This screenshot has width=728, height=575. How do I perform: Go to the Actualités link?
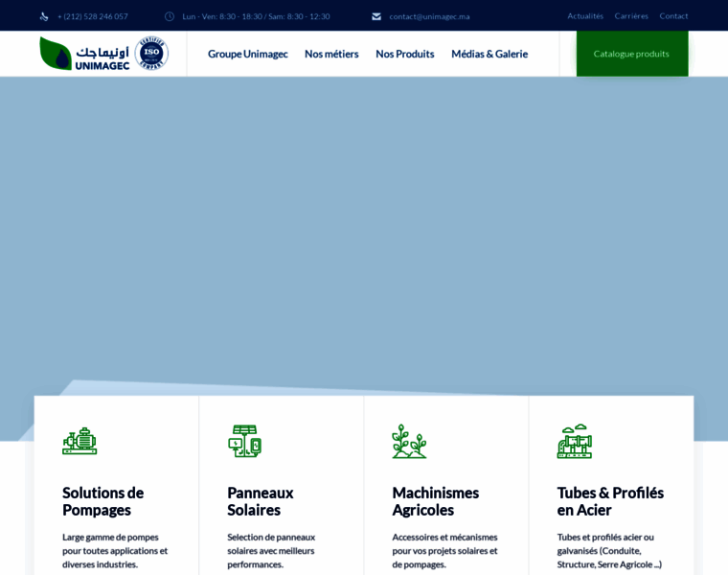(x=584, y=16)
